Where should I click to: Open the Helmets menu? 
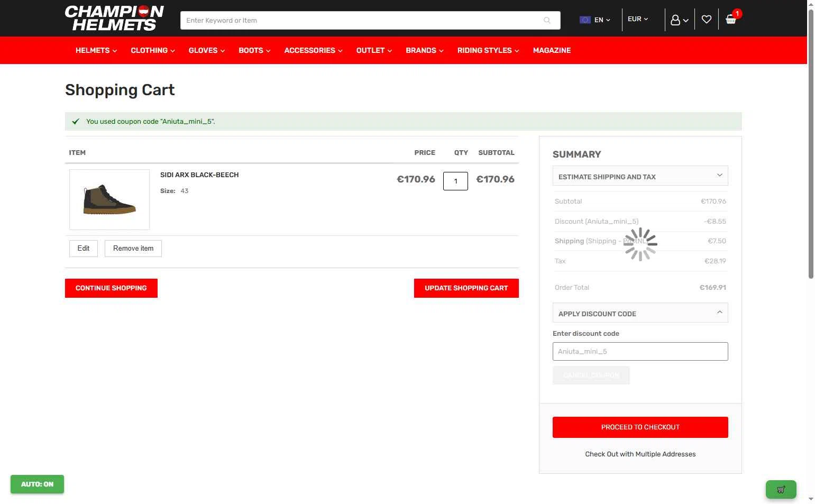(x=96, y=50)
